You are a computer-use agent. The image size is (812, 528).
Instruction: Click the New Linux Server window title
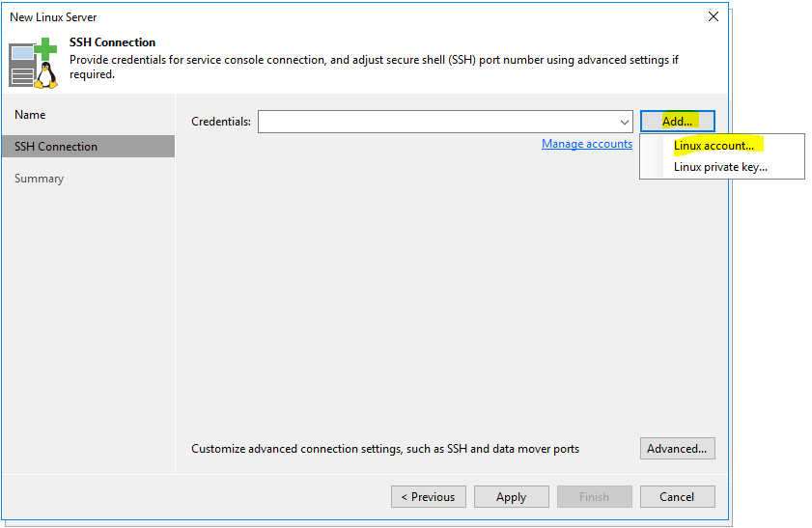click(53, 17)
